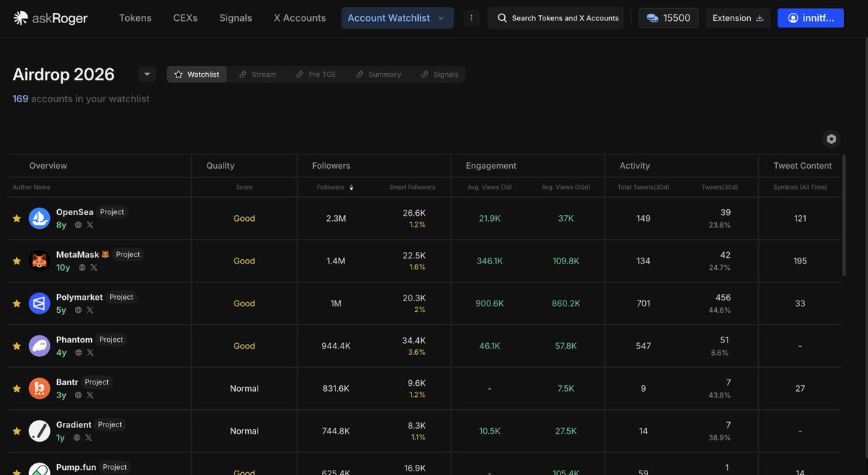Click Polymarket's 701 total tweets value

click(x=644, y=303)
